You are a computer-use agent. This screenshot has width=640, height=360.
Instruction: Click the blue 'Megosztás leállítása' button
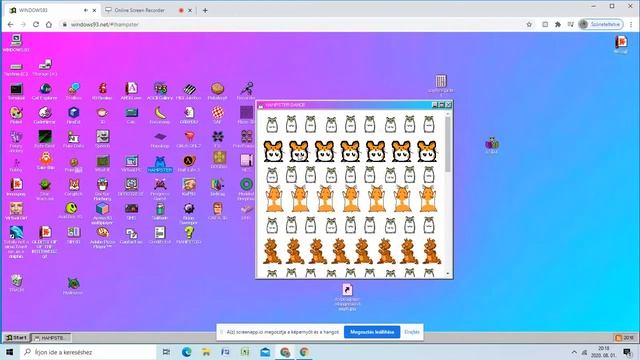click(372, 332)
